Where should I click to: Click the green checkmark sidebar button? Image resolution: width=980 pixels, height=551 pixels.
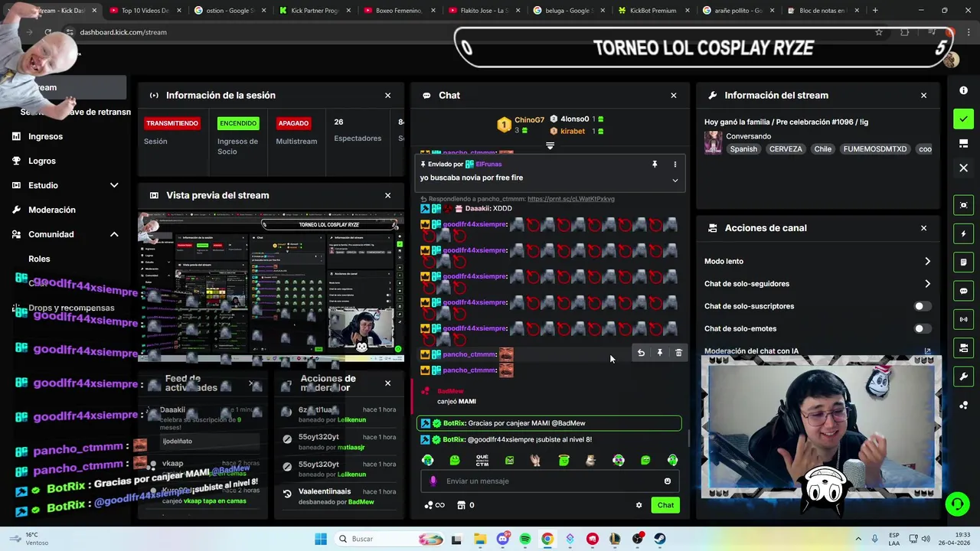point(963,119)
